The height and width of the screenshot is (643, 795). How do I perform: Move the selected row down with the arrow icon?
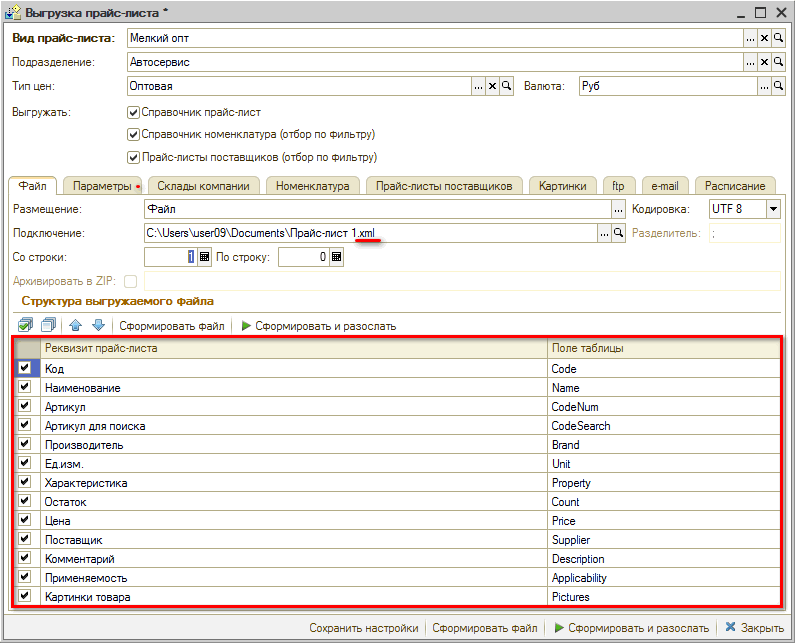point(98,325)
